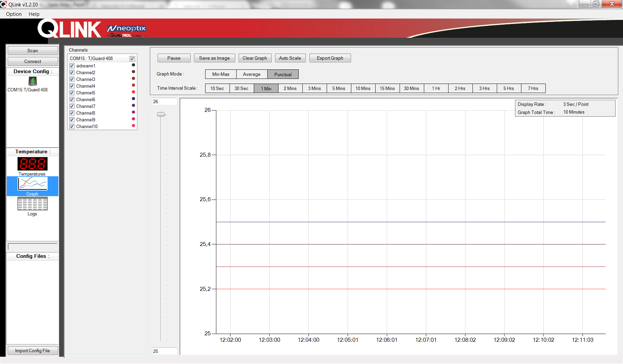Disable Channel10 in the channel list
Image resolution: width=623 pixels, height=364 pixels.
(72, 126)
